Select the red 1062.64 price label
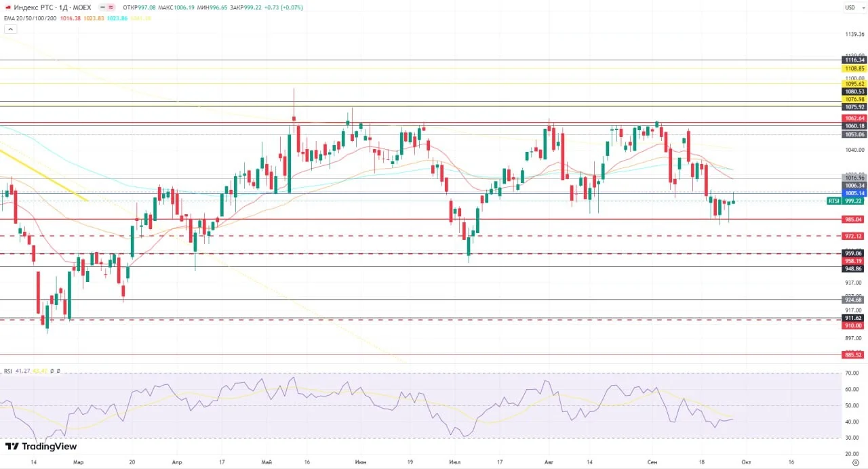The width and height of the screenshot is (868, 469). tap(854, 118)
